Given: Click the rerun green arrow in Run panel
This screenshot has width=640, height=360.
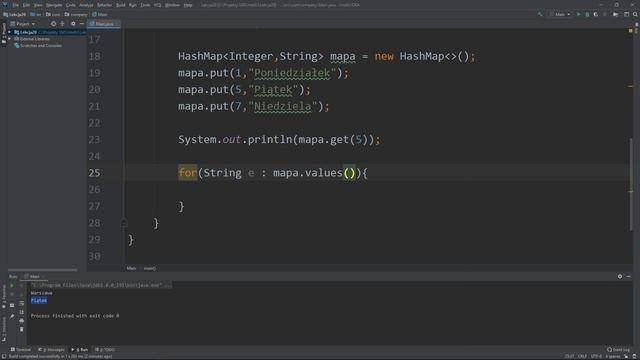Looking at the screenshot, I should pos(12,286).
